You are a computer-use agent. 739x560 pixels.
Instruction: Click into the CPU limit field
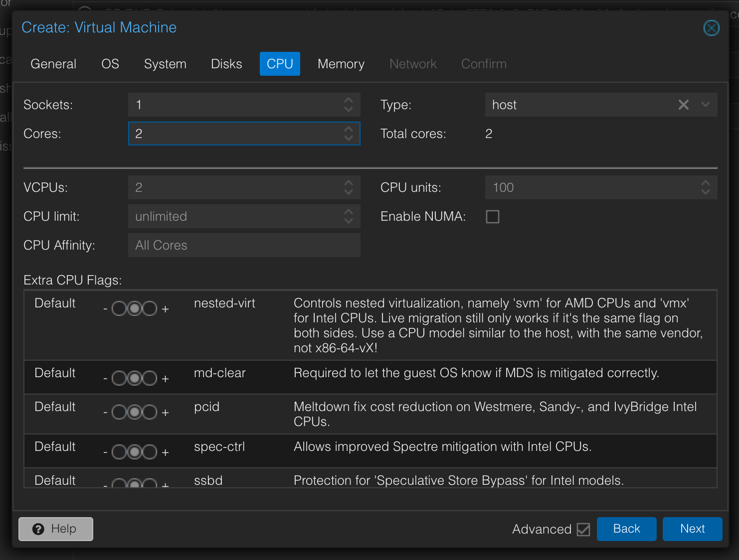234,216
